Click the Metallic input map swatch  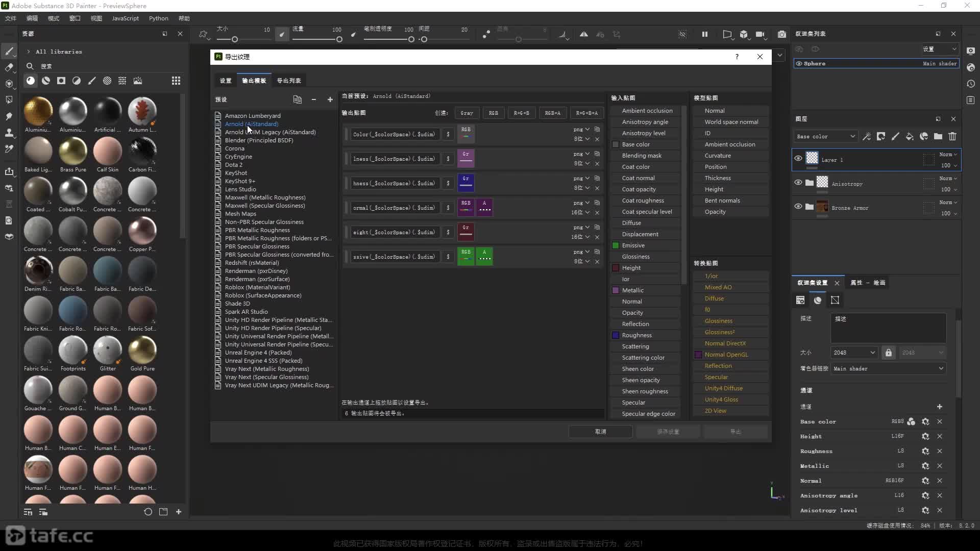[x=616, y=290]
